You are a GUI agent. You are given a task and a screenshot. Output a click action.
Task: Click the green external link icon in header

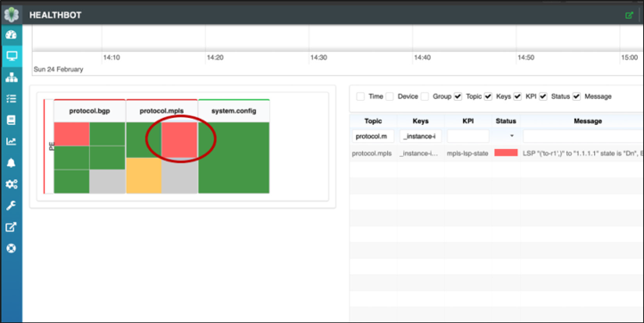tap(629, 15)
